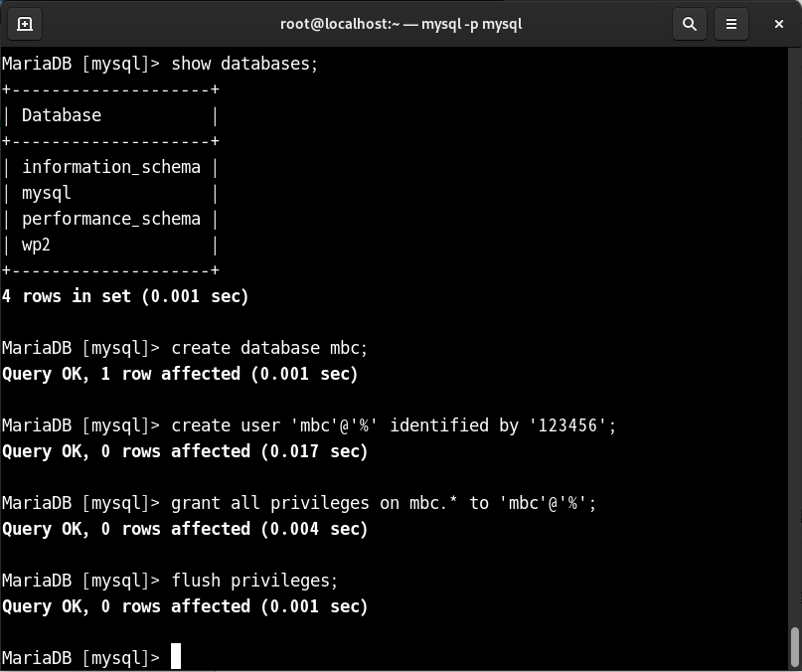The width and height of the screenshot is (802, 672).
Task: Click the 'show databases;' command text
Action: click(x=244, y=64)
